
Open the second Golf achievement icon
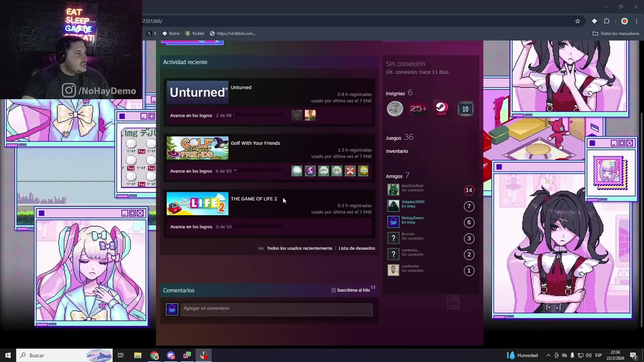pos(310,171)
